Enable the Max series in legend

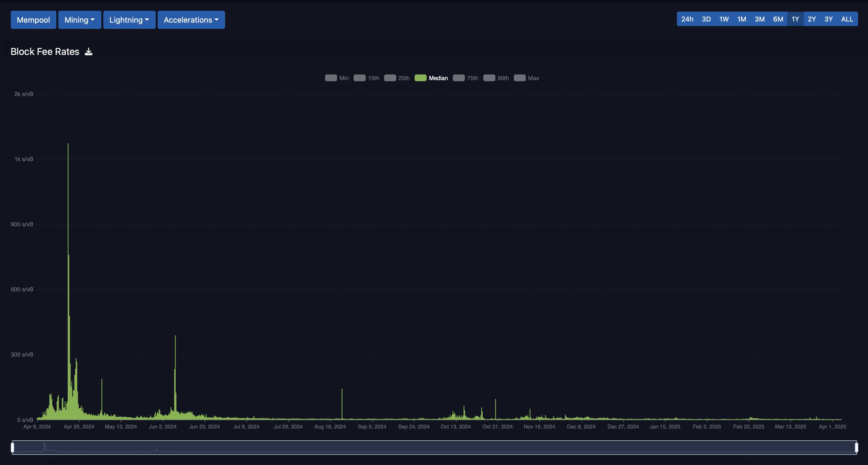pos(526,78)
